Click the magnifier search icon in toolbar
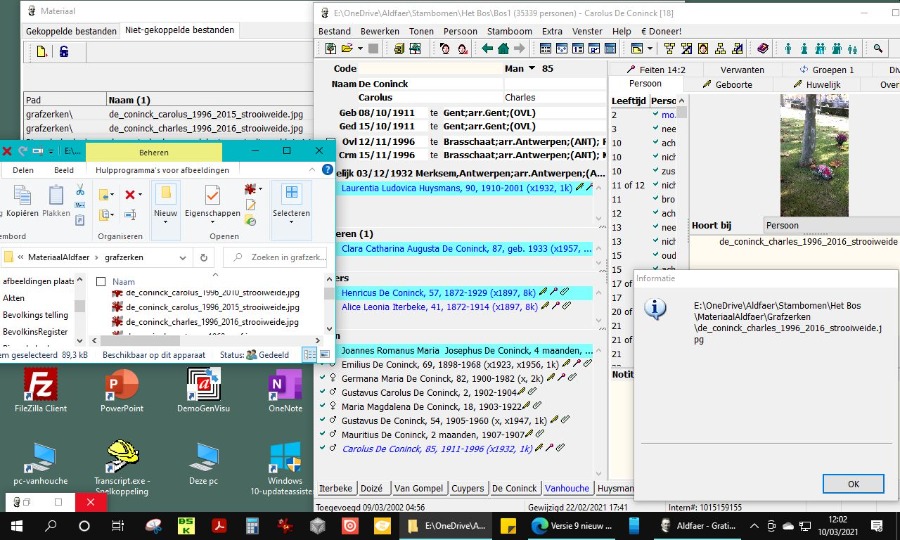The height and width of the screenshot is (540, 900). (878, 48)
